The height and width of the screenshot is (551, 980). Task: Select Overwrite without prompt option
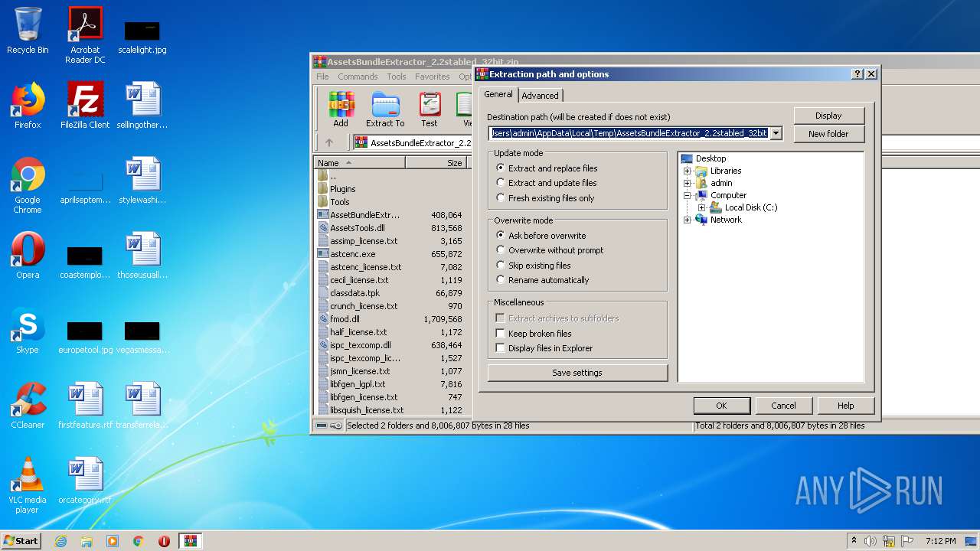pos(550,250)
